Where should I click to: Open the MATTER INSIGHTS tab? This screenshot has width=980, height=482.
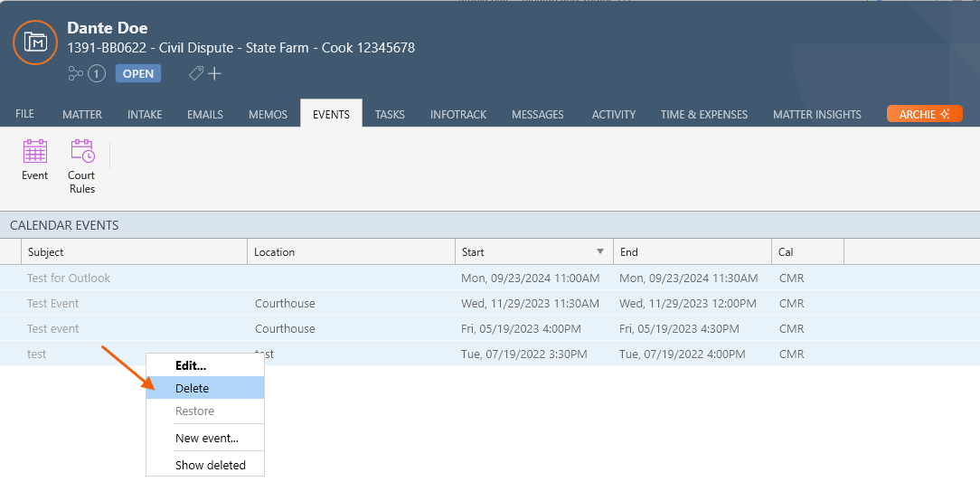click(x=817, y=115)
